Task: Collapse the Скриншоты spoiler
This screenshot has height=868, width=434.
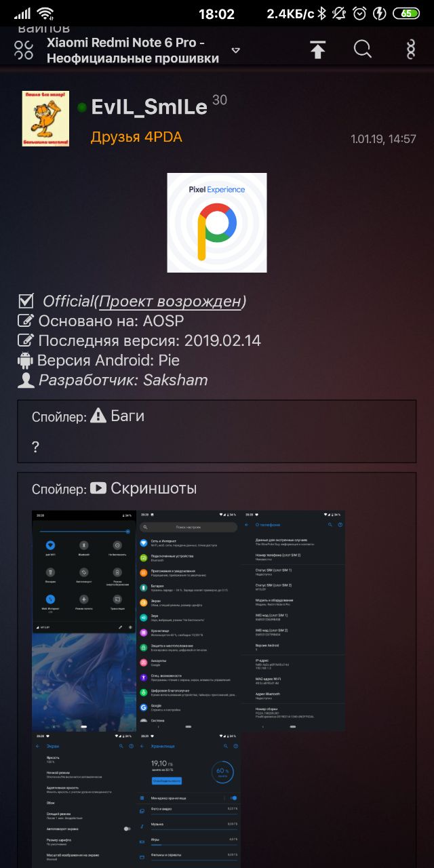Action: pos(217,488)
